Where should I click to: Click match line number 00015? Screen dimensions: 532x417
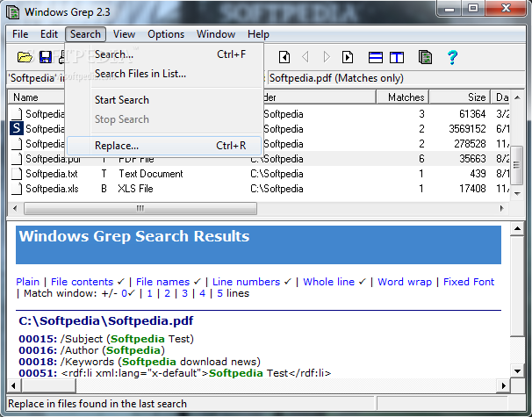point(38,339)
